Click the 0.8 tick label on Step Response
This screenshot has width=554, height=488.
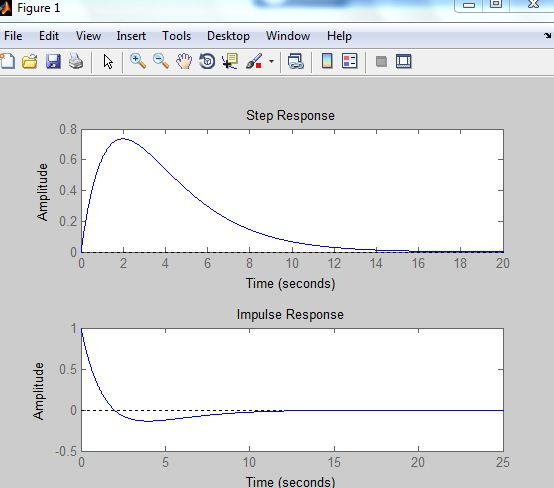(x=68, y=130)
